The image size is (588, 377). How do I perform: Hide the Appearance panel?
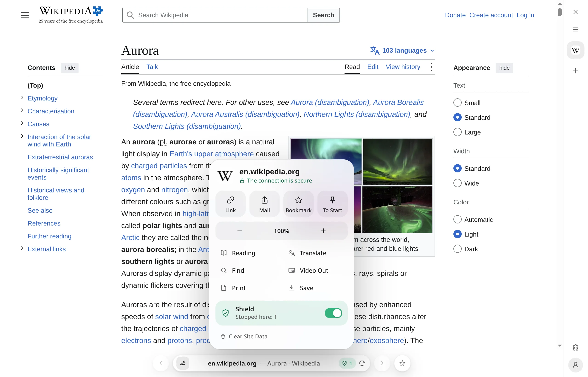[x=504, y=68]
